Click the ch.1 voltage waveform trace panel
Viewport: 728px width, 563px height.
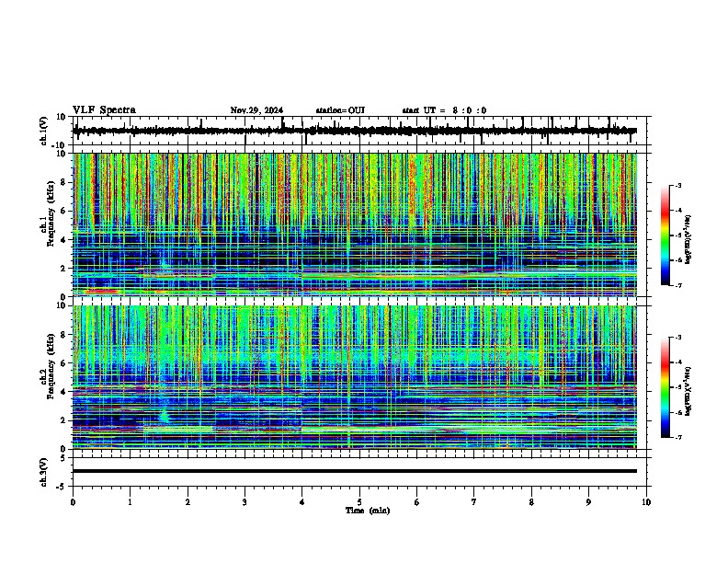361,131
